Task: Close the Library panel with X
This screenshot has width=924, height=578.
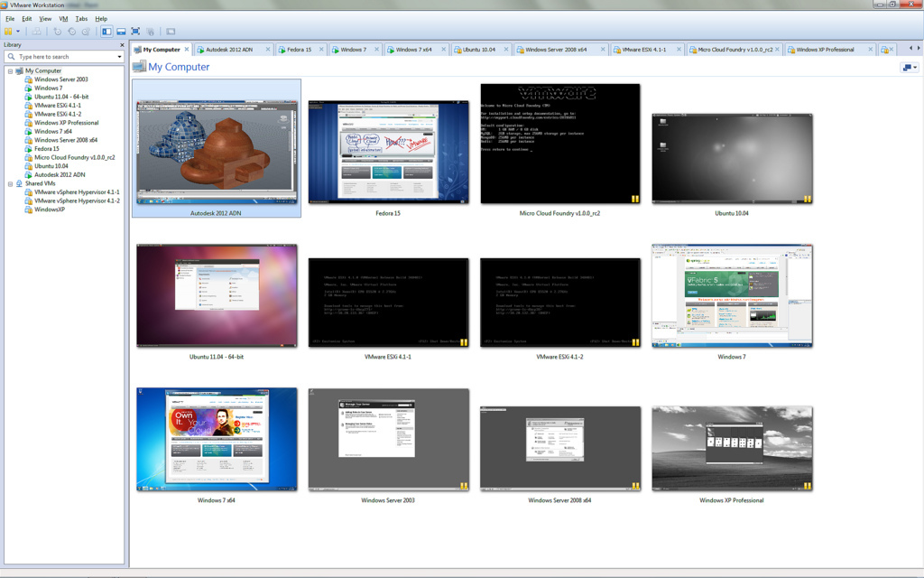Action: 123,44
